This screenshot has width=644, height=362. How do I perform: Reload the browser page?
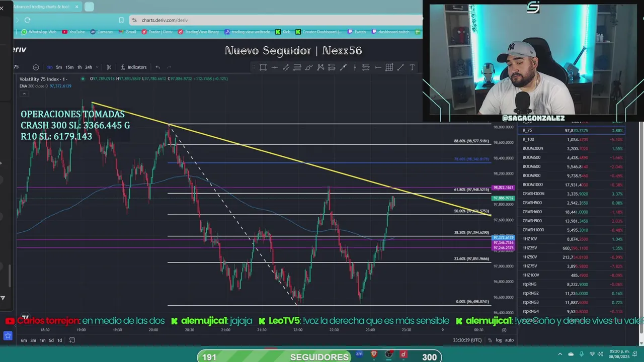(27, 20)
